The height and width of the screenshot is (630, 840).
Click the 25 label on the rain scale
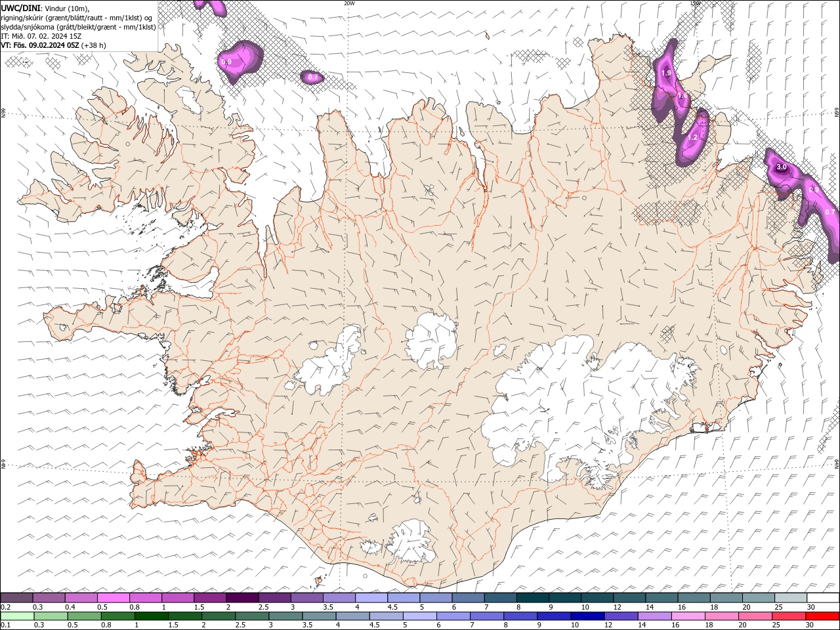[x=776, y=625]
